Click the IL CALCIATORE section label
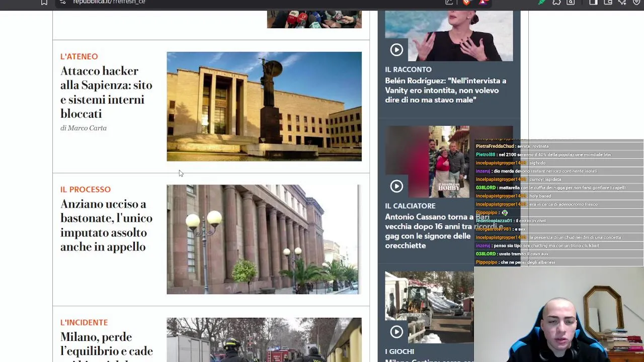644x362 pixels. (410, 206)
